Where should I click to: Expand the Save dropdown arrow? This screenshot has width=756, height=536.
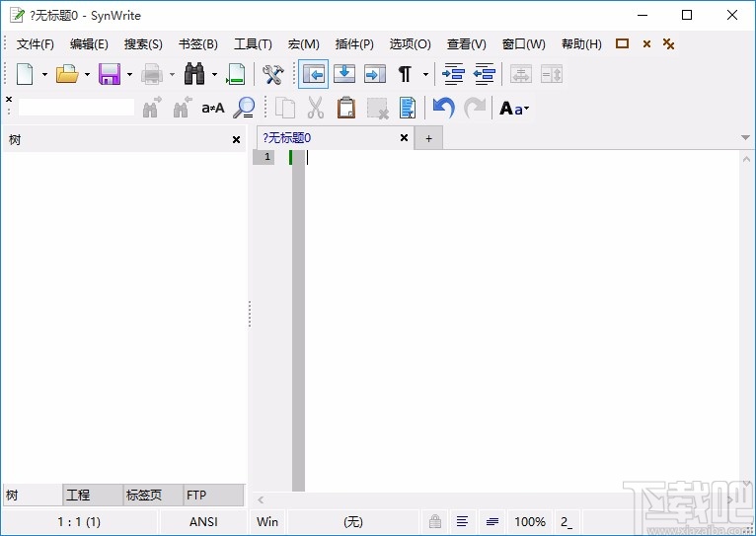point(129,74)
